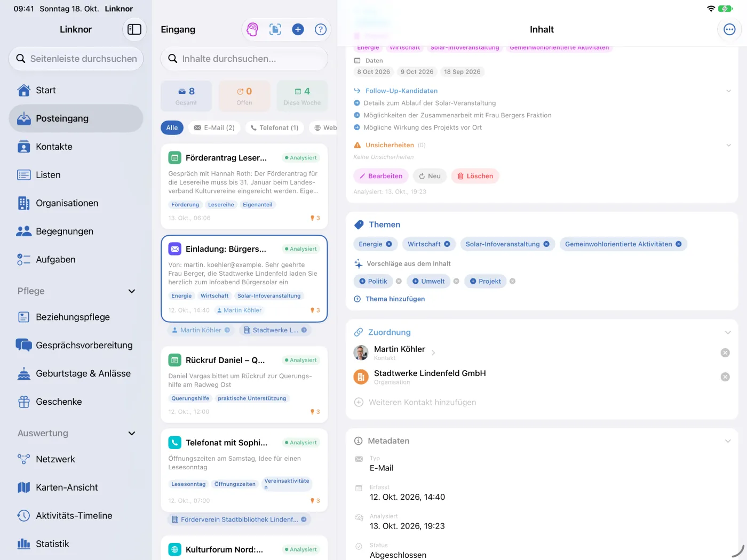Open the help question mark icon

click(x=321, y=29)
